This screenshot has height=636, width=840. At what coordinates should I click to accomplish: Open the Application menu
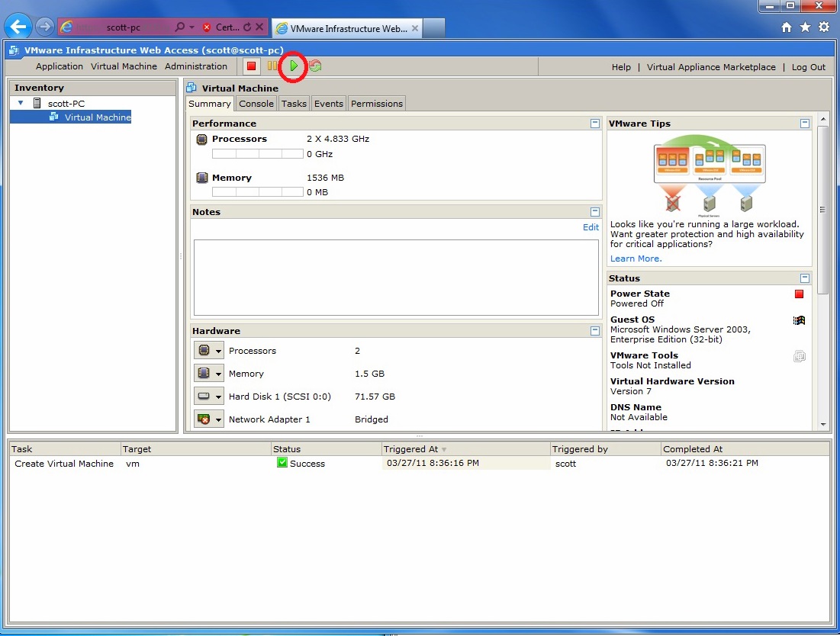click(60, 66)
